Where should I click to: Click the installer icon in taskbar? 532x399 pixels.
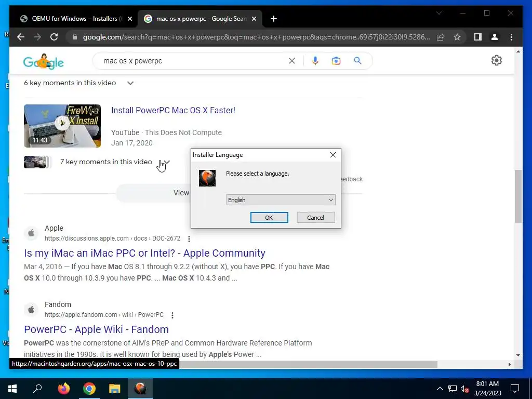click(x=140, y=389)
